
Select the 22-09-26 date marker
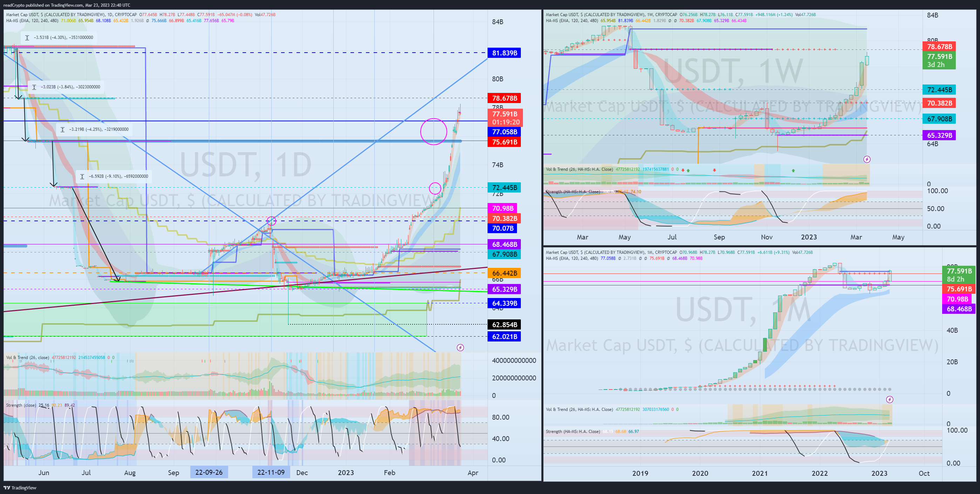[209, 472]
